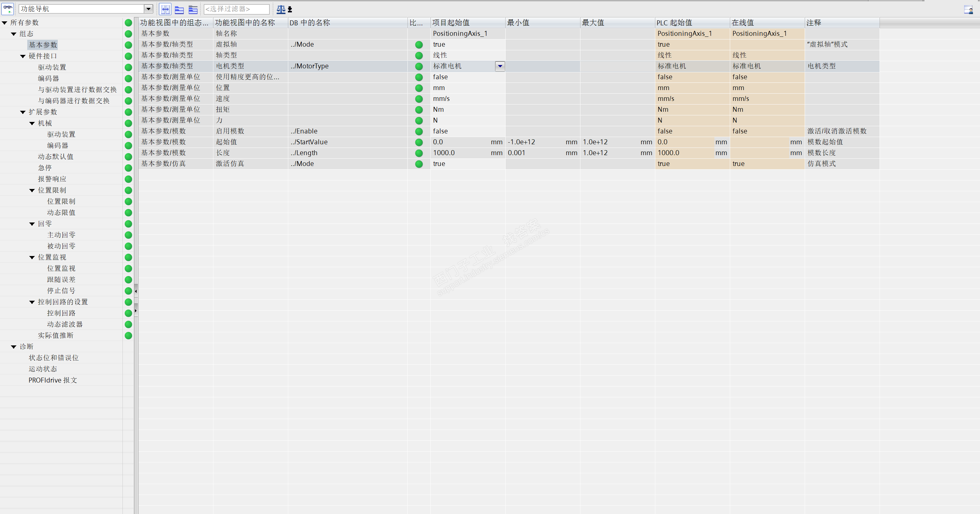
Task: Click the splitter collapse-left arrow handle
Action: click(x=136, y=291)
